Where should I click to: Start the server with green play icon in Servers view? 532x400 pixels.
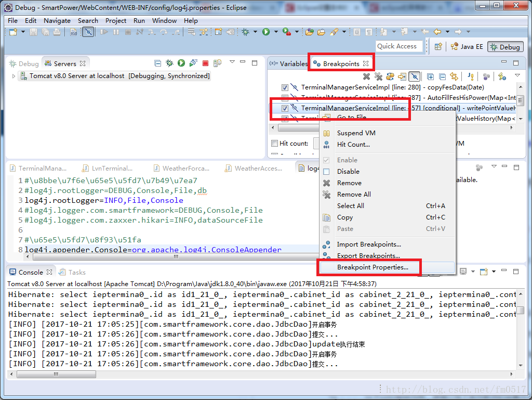pyautogui.click(x=181, y=63)
